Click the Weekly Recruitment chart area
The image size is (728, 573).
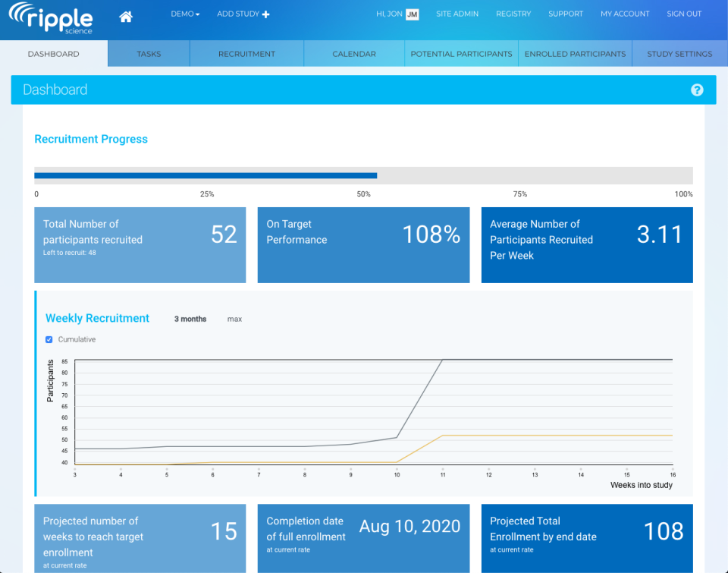[372, 414]
